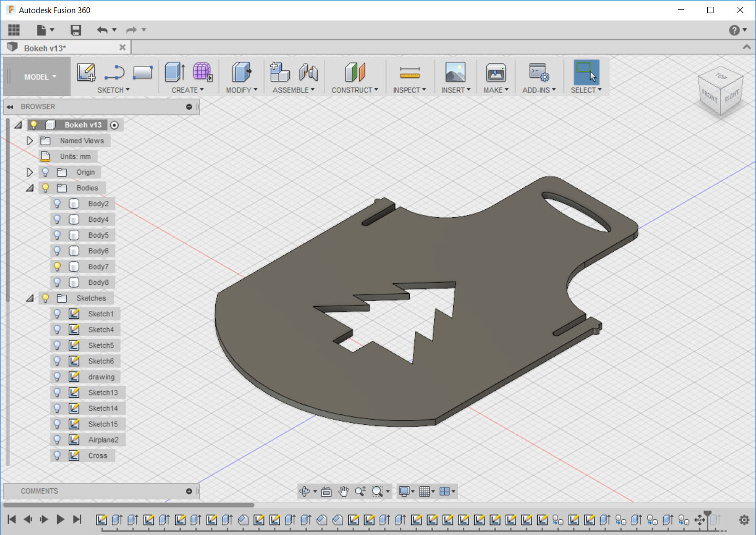The image size is (756, 535).
Task: Click the Extrude icon in Create
Action: (x=175, y=72)
